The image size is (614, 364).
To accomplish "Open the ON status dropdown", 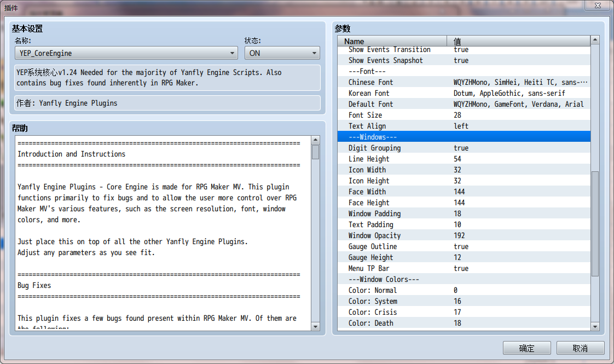I will 282,53.
